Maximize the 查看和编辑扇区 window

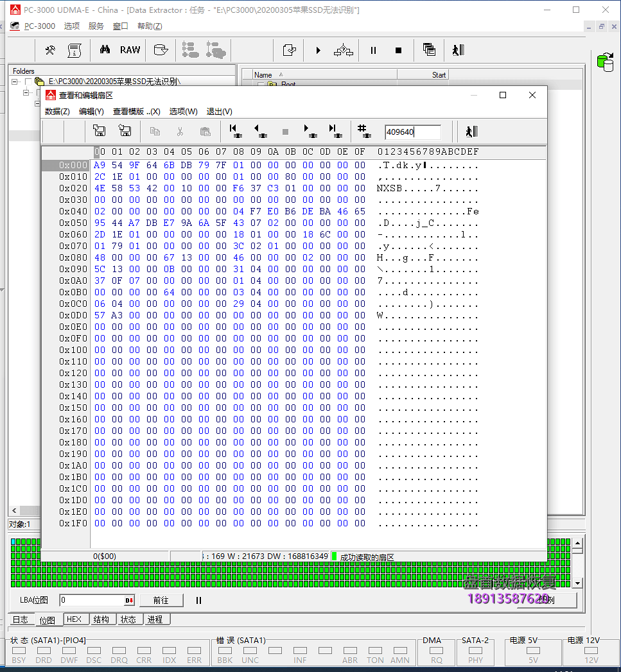pyautogui.click(x=503, y=95)
